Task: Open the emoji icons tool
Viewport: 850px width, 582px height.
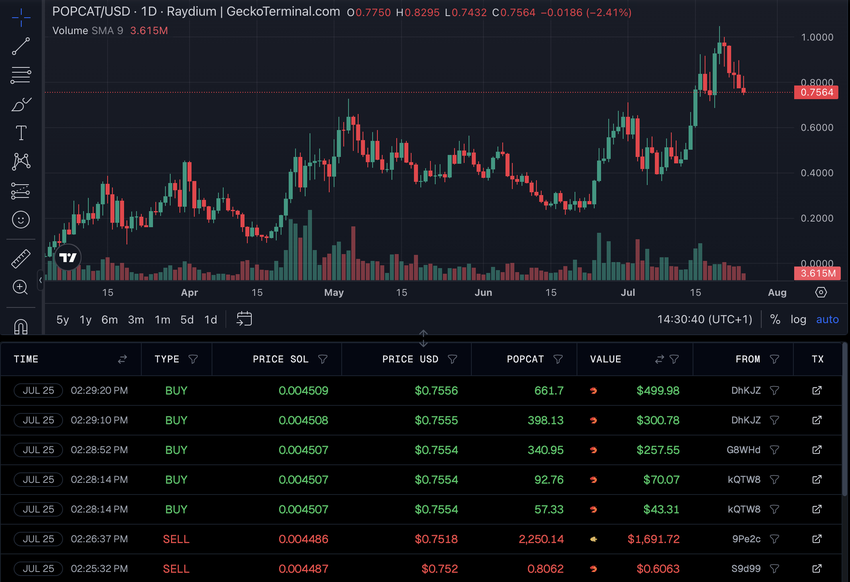Action: [x=21, y=219]
